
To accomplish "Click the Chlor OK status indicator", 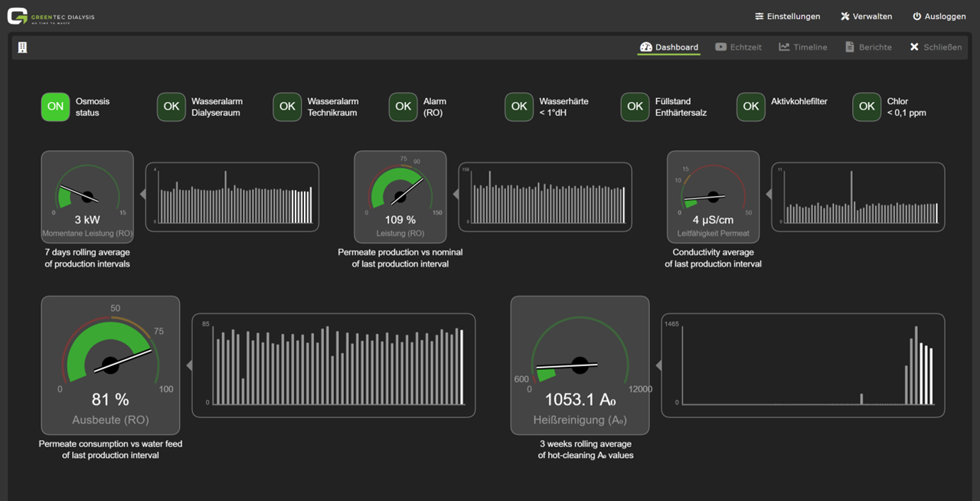I will point(867,107).
